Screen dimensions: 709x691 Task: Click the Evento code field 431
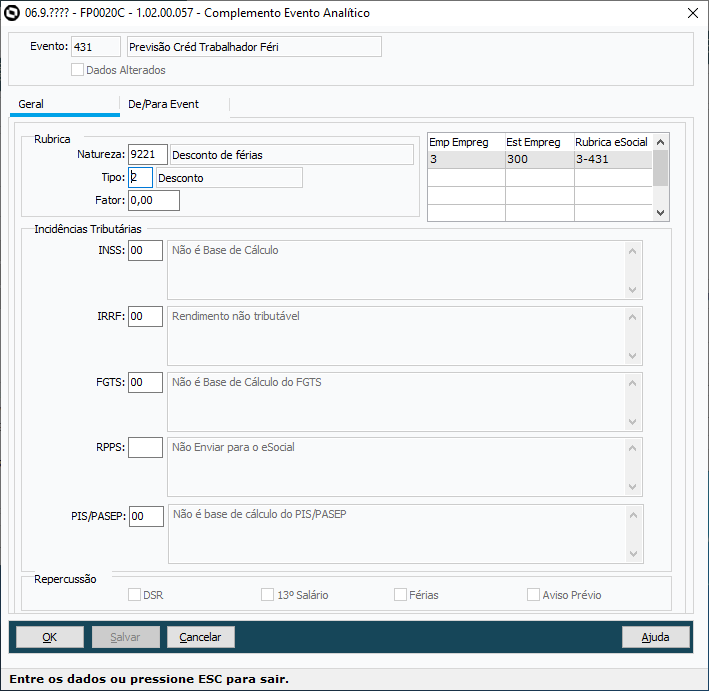point(96,47)
